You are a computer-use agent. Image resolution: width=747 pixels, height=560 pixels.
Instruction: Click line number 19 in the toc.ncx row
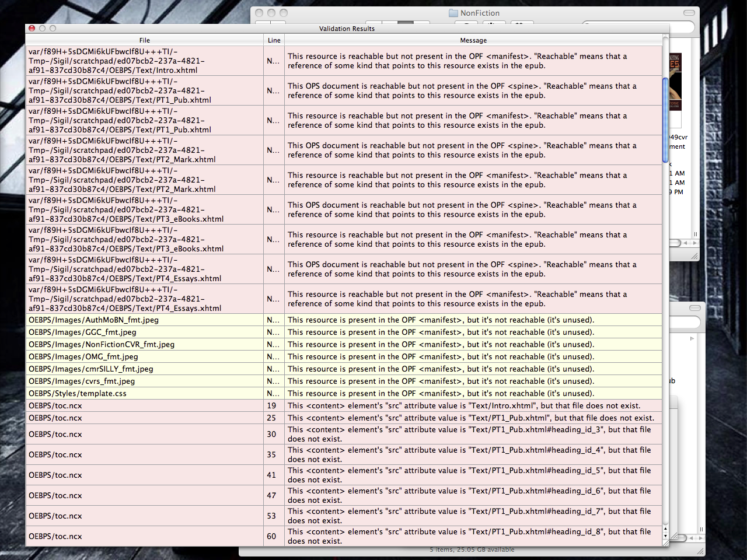(271, 405)
